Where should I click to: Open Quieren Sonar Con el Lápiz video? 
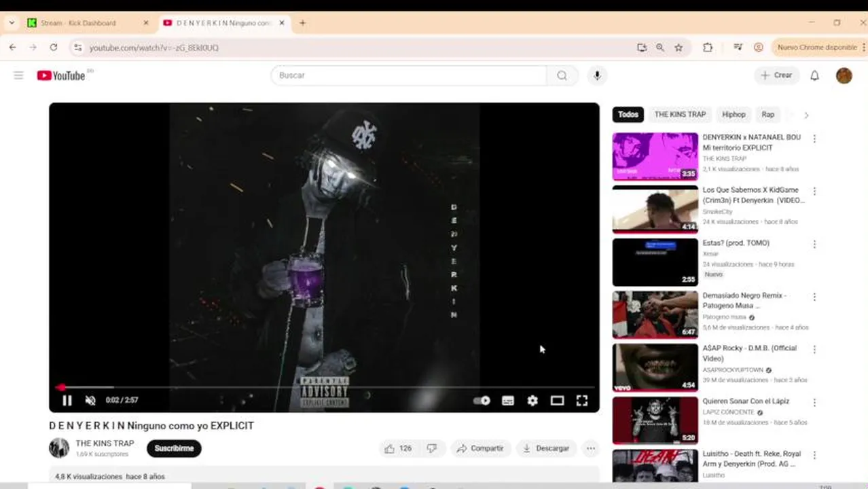(746, 401)
